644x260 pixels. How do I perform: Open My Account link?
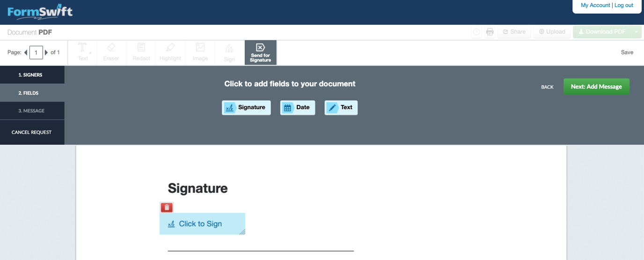(x=595, y=5)
